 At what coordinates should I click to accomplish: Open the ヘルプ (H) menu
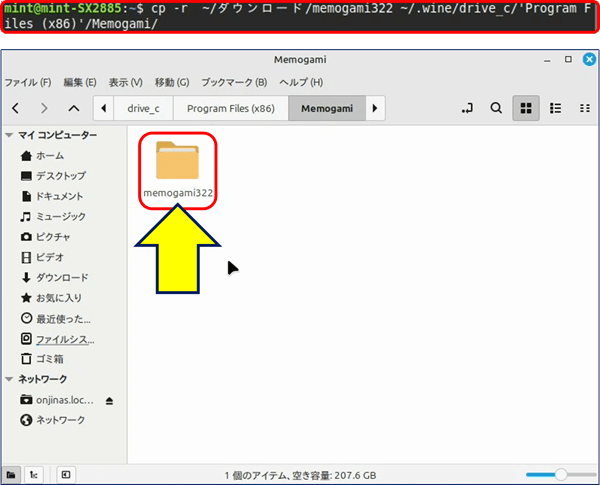tap(301, 82)
